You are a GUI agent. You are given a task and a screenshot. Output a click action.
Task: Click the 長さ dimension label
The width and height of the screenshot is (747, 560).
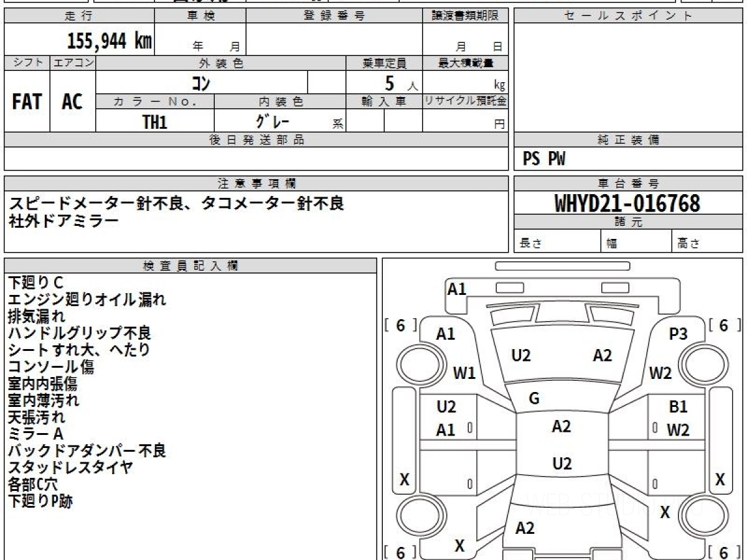pos(530,245)
